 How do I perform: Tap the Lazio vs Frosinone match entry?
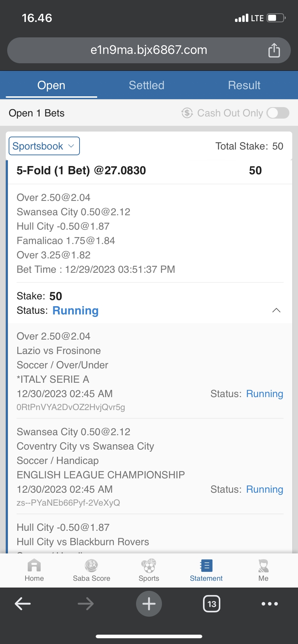[59, 351]
